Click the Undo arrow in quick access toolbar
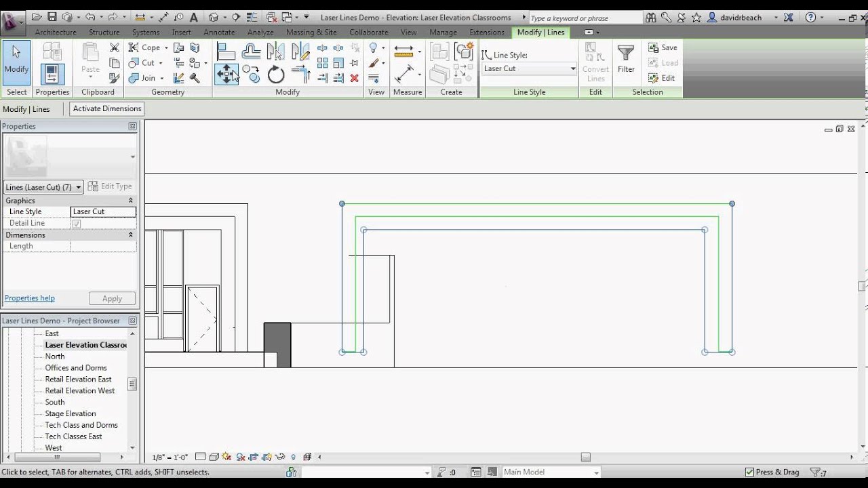 point(90,17)
